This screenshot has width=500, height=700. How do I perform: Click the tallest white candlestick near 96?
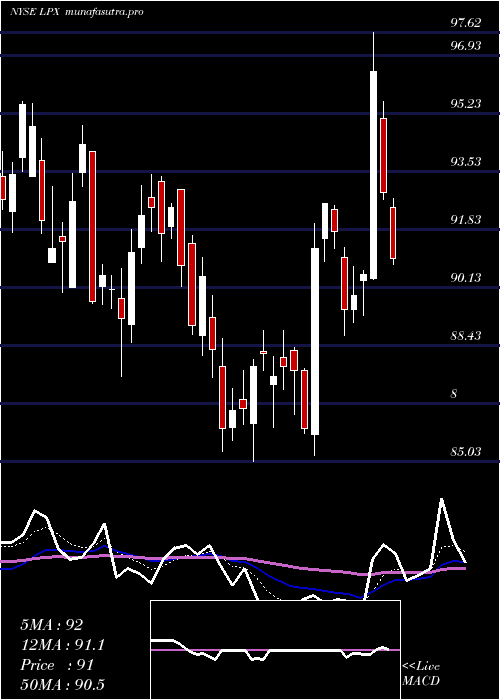coord(373,175)
